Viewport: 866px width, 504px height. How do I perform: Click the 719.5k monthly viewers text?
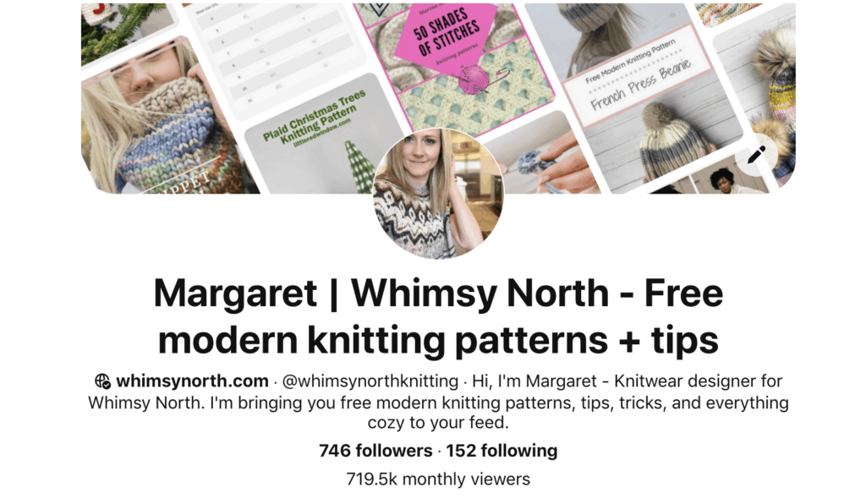coord(438,479)
